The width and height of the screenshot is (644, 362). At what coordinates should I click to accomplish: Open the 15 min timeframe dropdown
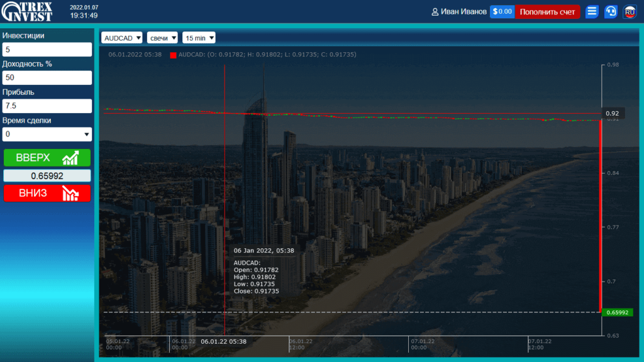199,38
